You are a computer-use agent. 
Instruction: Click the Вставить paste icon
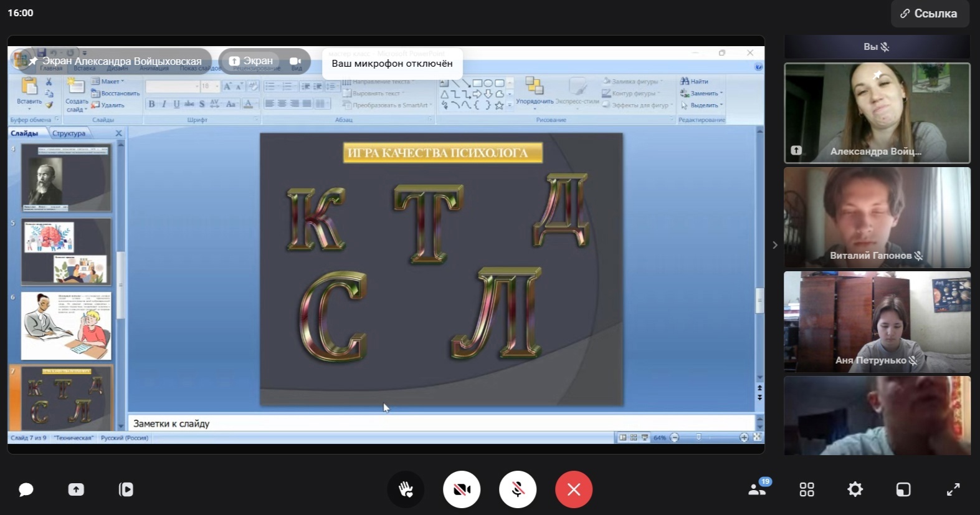[x=29, y=86]
